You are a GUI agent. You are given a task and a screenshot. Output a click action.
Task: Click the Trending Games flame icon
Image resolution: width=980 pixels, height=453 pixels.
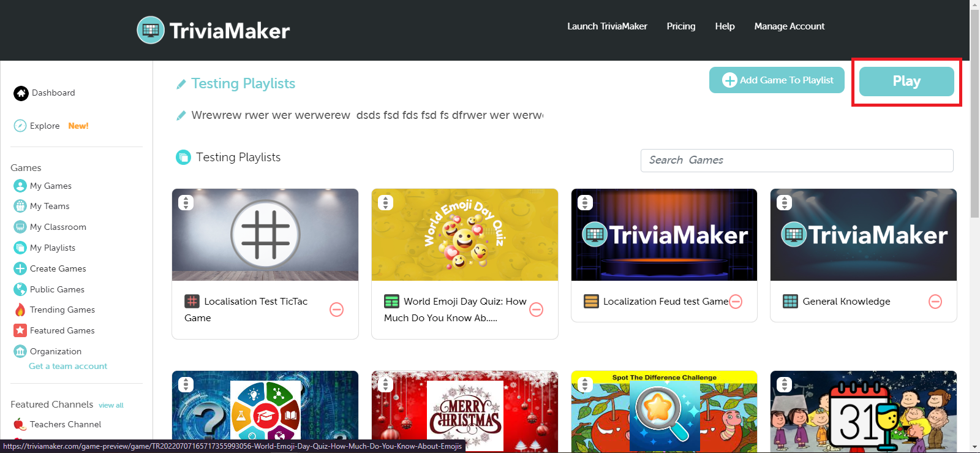point(20,310)
